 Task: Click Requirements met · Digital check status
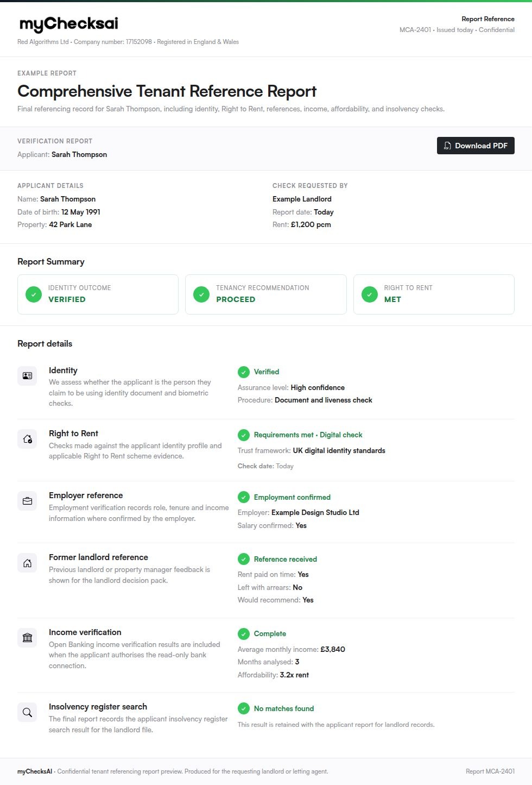[x=308, y=435]
